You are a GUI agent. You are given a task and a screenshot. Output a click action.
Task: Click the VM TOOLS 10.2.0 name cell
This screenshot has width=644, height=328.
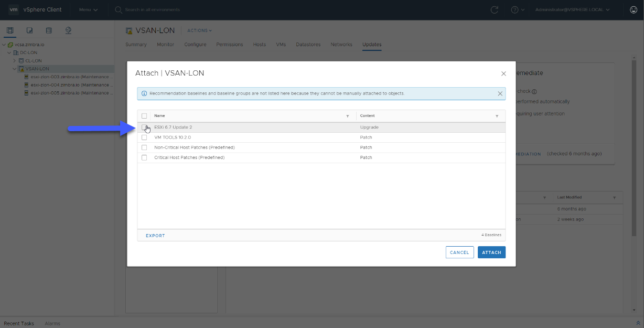pyautogui.click(x=172, y=137)
